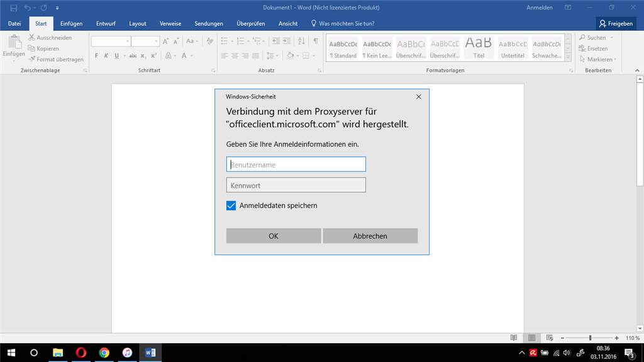The height and width of the screenshot is (362, 644).
Task: Toggle underline formatting U button
Action: (x=116, y=55)
